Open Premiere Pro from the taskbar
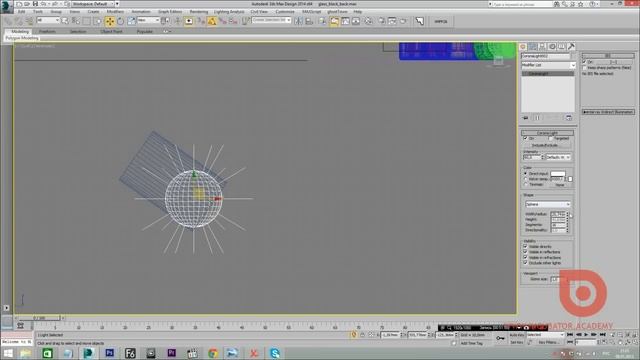 [171, 353]
